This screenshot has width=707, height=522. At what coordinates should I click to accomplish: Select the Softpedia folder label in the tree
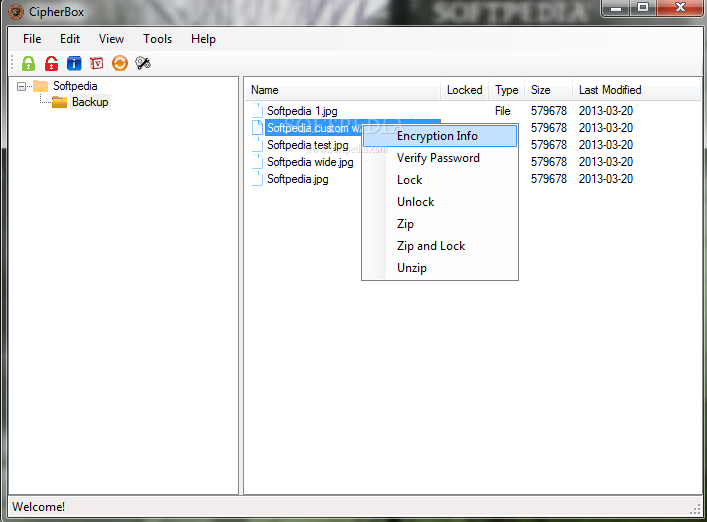(x=75, y=86)
